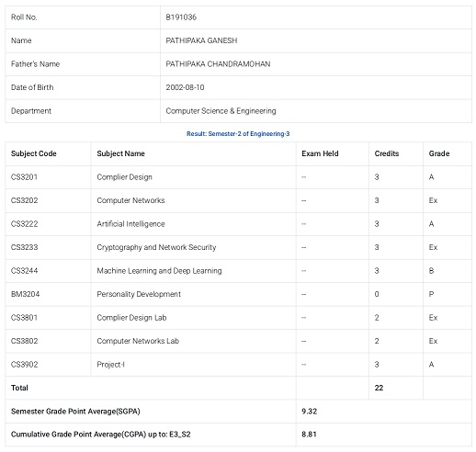This screenshot has height=452, width=476.
Task: Click the CGPA value 8.81
Action: point(309,435)
